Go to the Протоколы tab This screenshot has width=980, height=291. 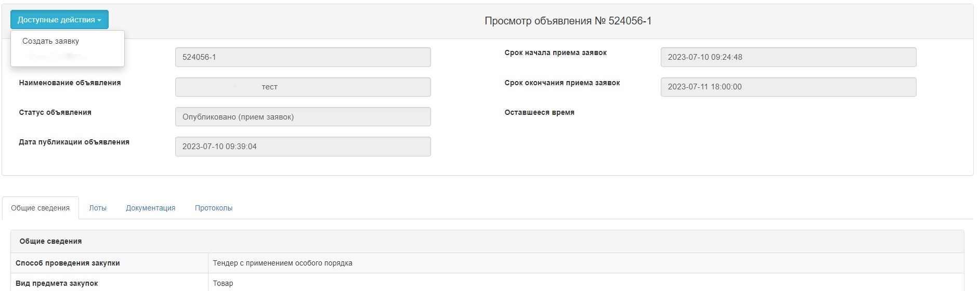[x=214, y=208]
